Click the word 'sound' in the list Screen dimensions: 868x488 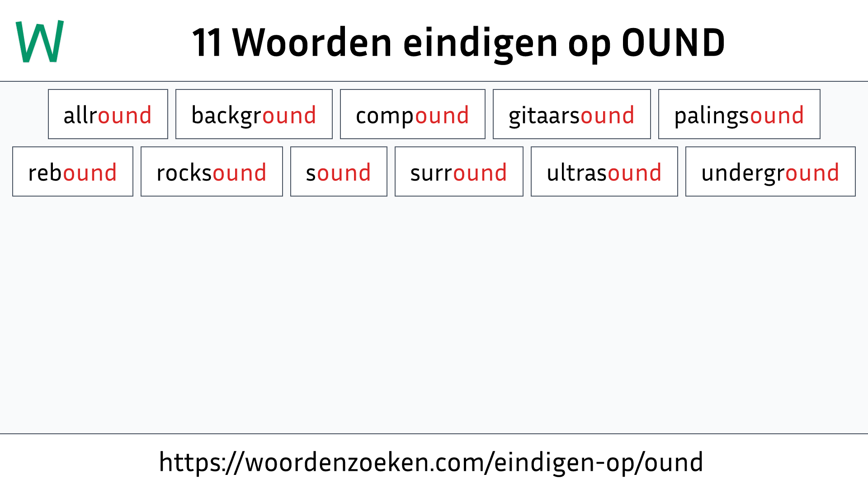point(338,172)
